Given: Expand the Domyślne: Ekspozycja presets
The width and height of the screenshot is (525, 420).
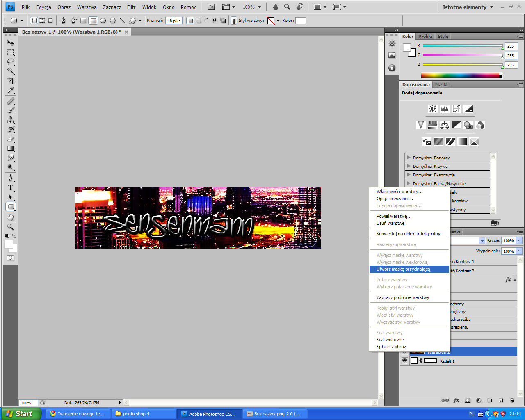Looking at the screenshot, I should point(409,175).
